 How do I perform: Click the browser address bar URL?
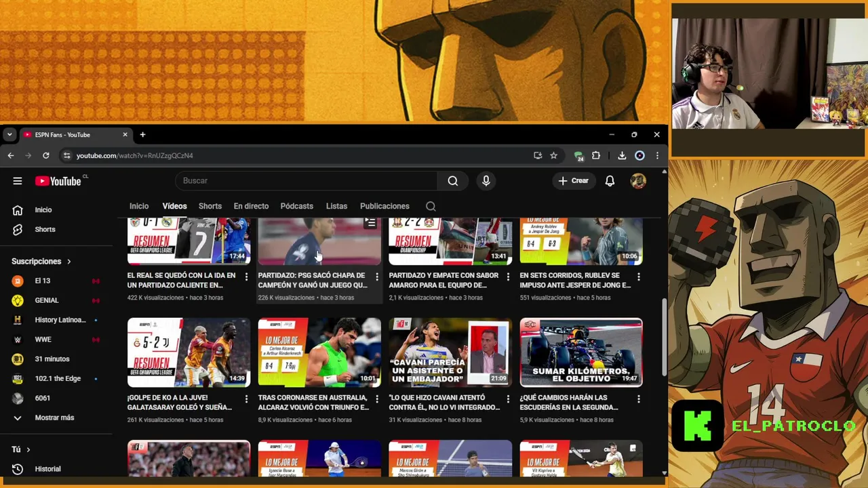click(x=134, y=156)
